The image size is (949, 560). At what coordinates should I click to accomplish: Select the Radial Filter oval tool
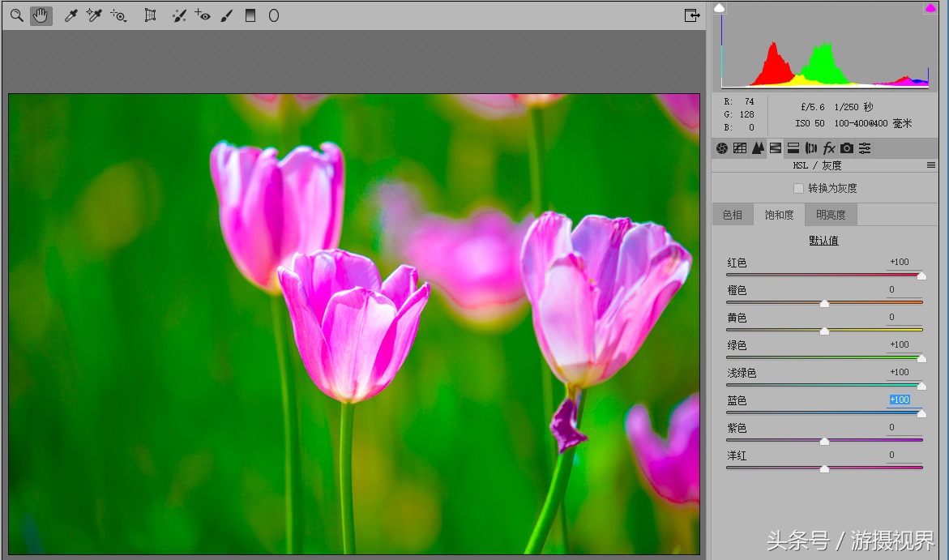[x=274, y=15]
